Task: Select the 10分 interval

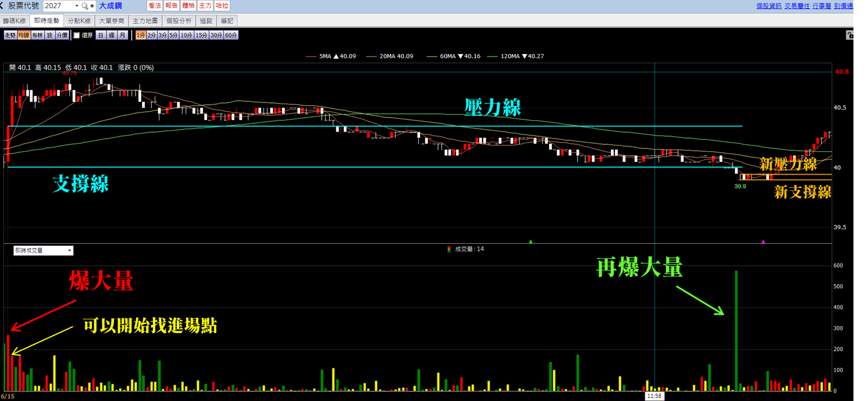Action: coord(186,36)
